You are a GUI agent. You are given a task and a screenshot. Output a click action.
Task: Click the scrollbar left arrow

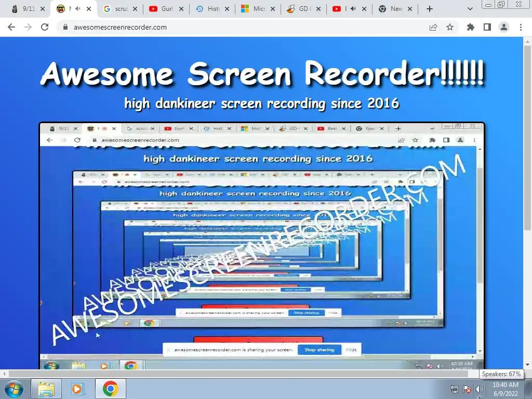4,374
